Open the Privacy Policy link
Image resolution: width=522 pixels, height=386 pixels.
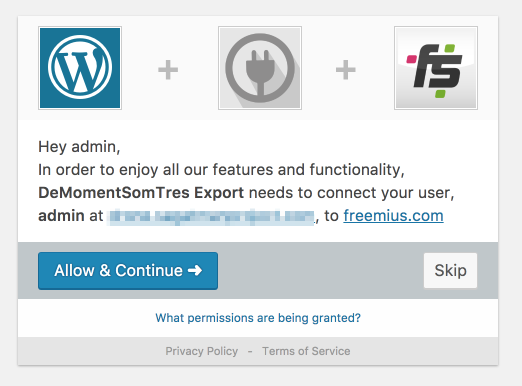(x=202, y=351)
